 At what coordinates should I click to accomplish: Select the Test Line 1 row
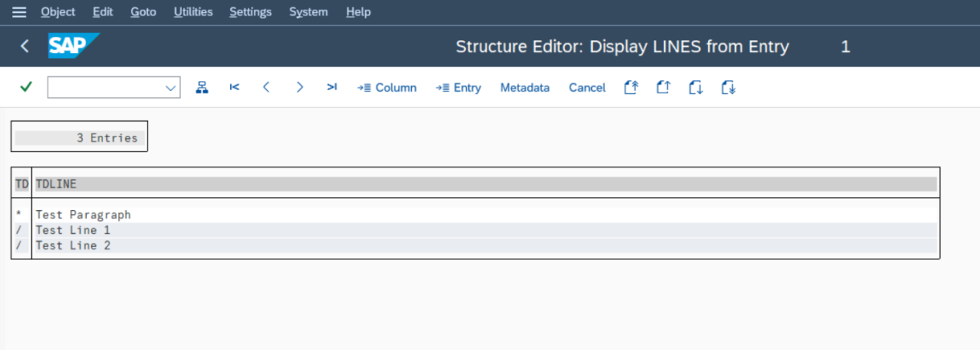coord(73,231)
